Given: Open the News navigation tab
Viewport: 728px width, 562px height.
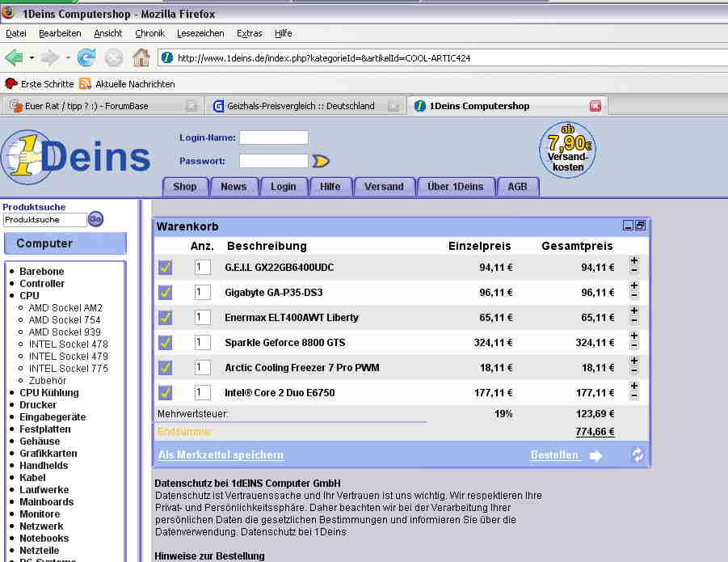Looking at the screenshot, I should tap(234, 187).
